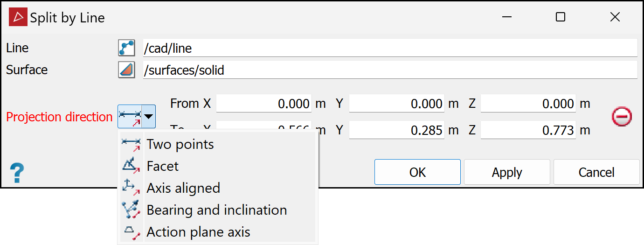The image size is (644, 245).
Task: Click the /cad/line input field
Action: click(x=390, y=48)
